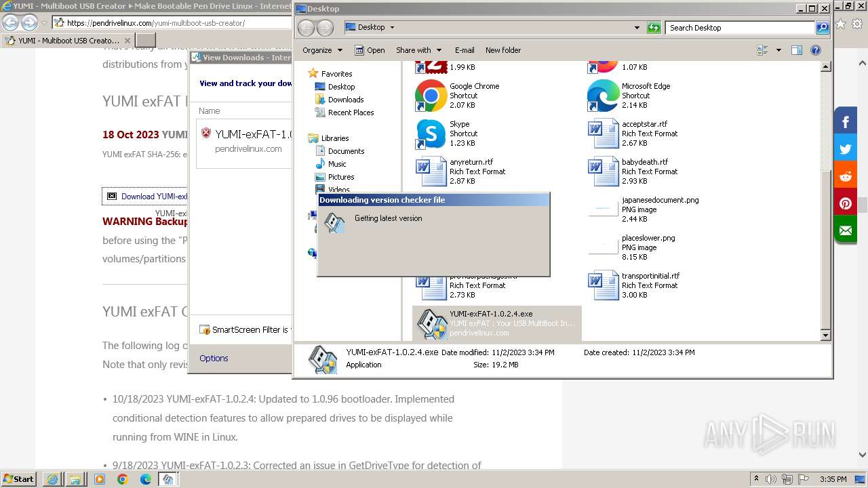
Task: Click New folder in Explorer toolbar
Action: point(503,50)
